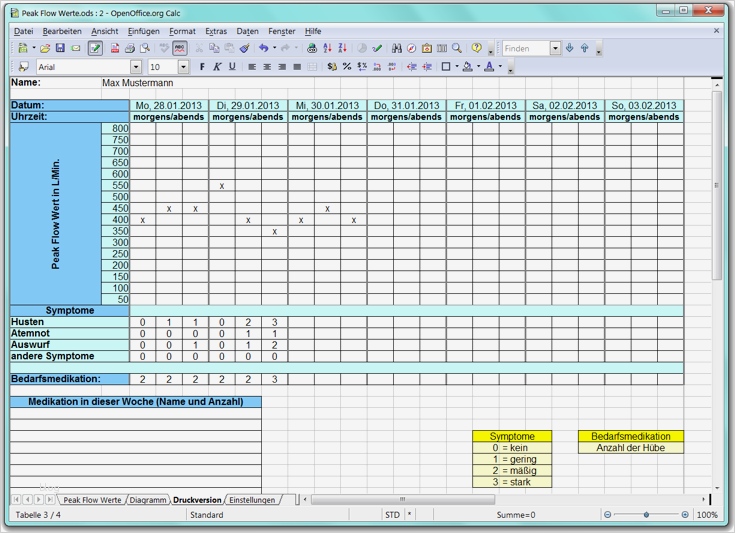Switch to the Diagramm sheet tab
This screenshot has height=533, width=735.
tap(147, 499)
